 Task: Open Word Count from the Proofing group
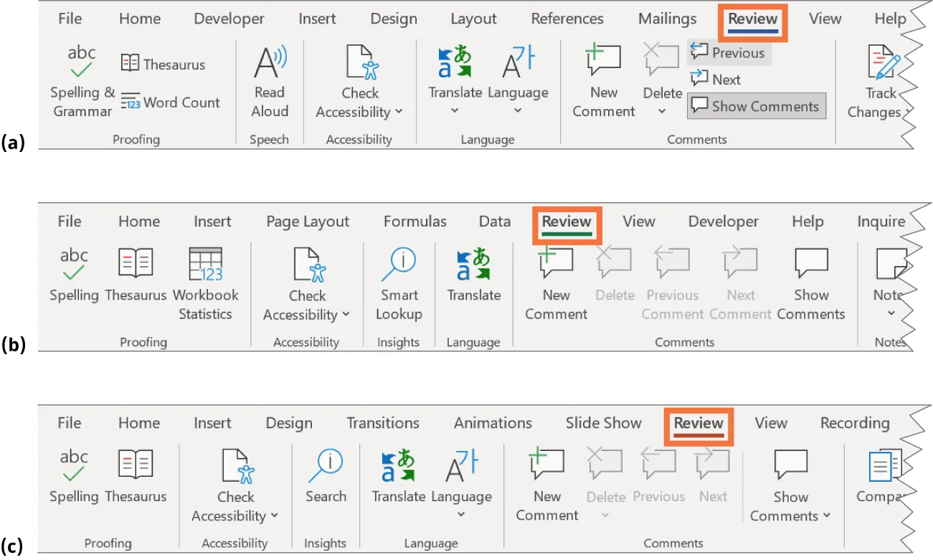pyautogui.click(x=171, y=102)
